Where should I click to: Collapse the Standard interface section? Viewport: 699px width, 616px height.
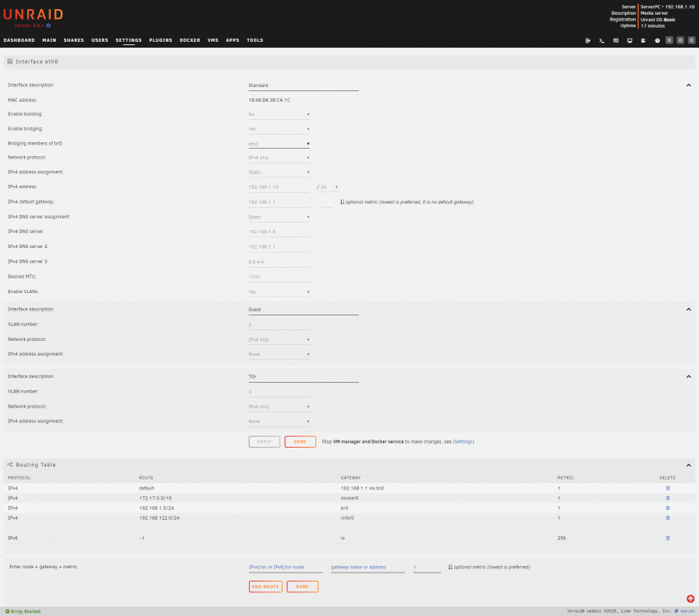pyautogui.click(x=688, y=85)
